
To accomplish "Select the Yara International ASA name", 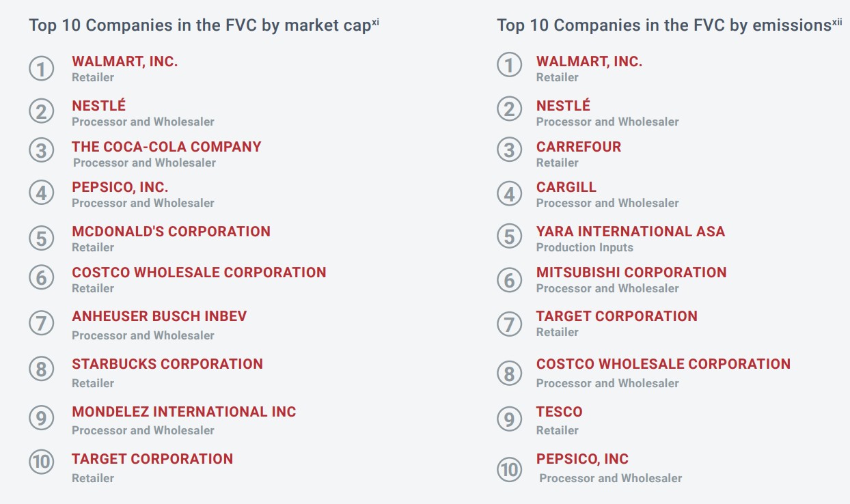I will [631, 232].
